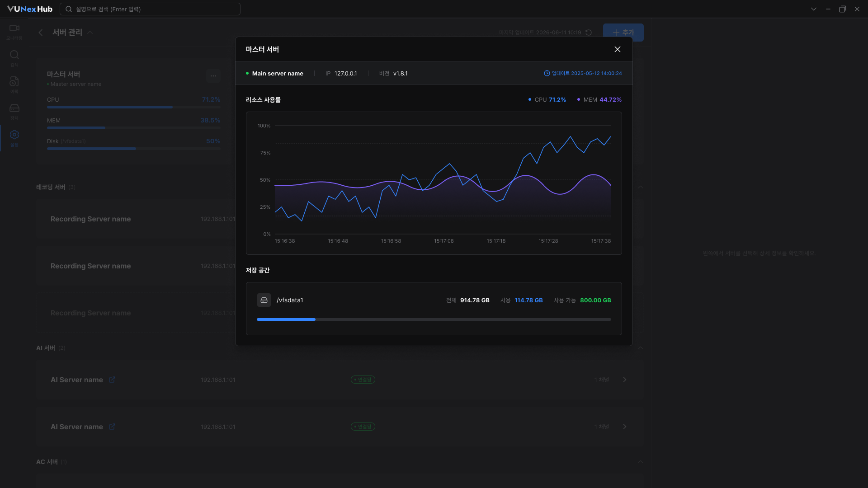Click '1 채널' on second AI Server row
Screen dimensions: 868x488
[602, 427]
